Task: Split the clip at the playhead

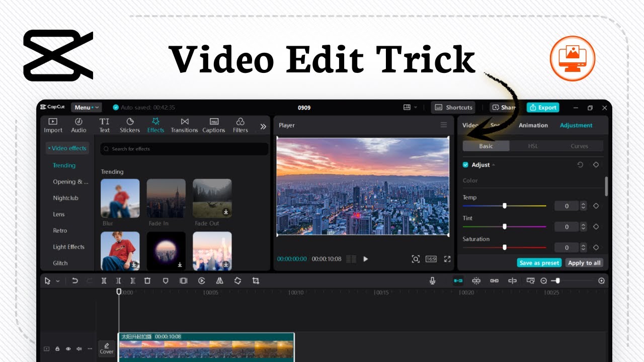Action: pos(104,281)
